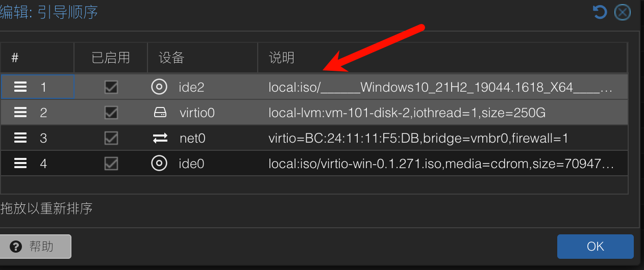Viewport: 644px width, 270px height.
Task: Toggle the enabled checkbox for ide2
Action: point(111,87)
